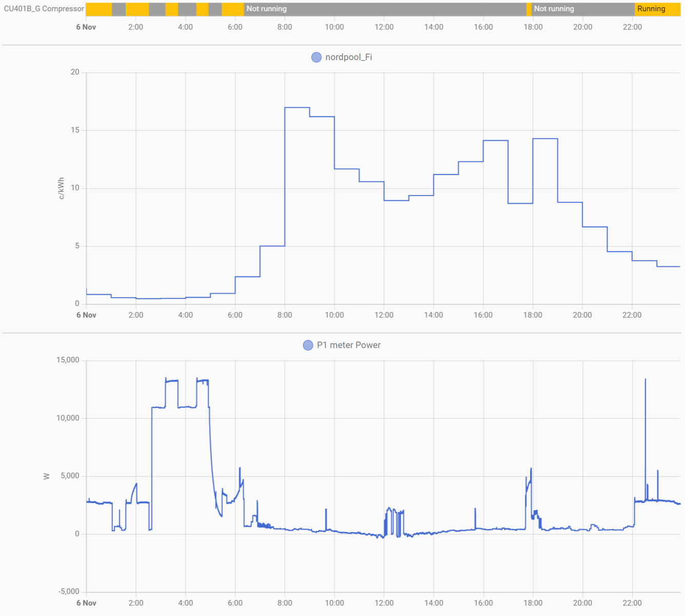The width and height of the screenshot is (685, 616).
Task: Toggle the P1 meter Power legend circle
Action: click(308, 345)
